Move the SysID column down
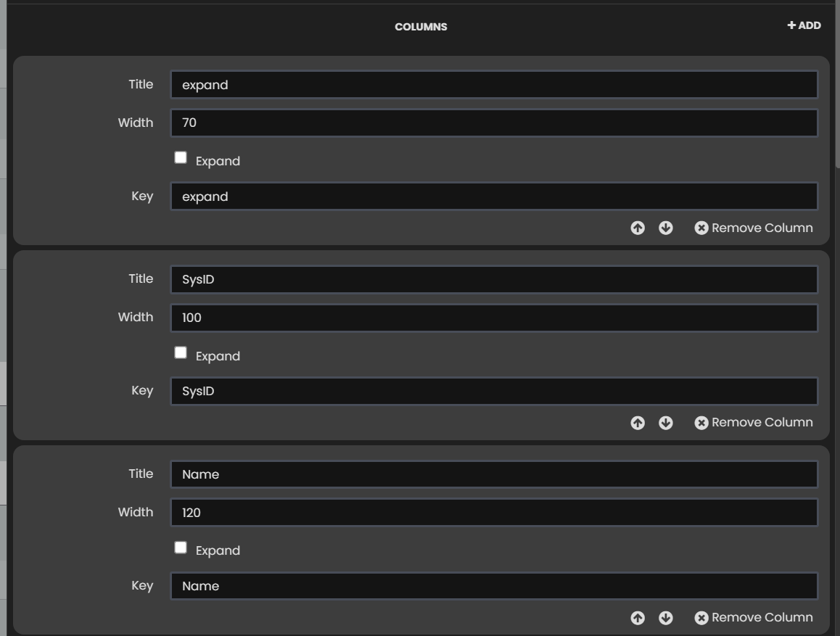 [666, 423]
